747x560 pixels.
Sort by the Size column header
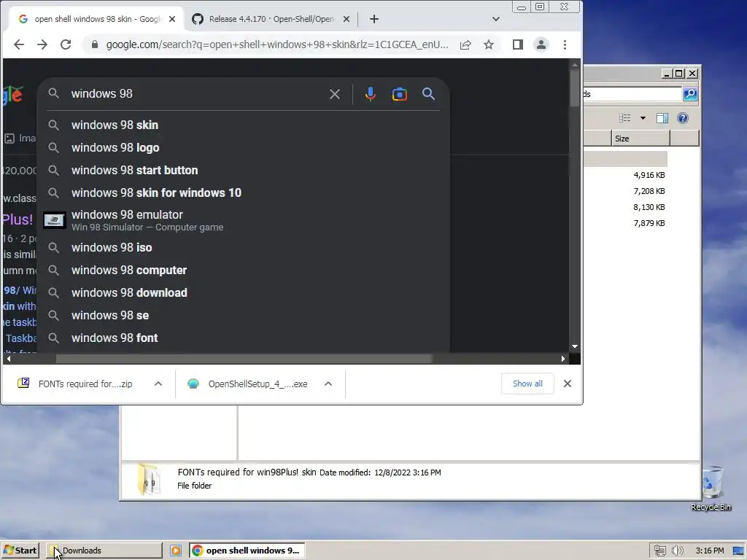[640, 139]
